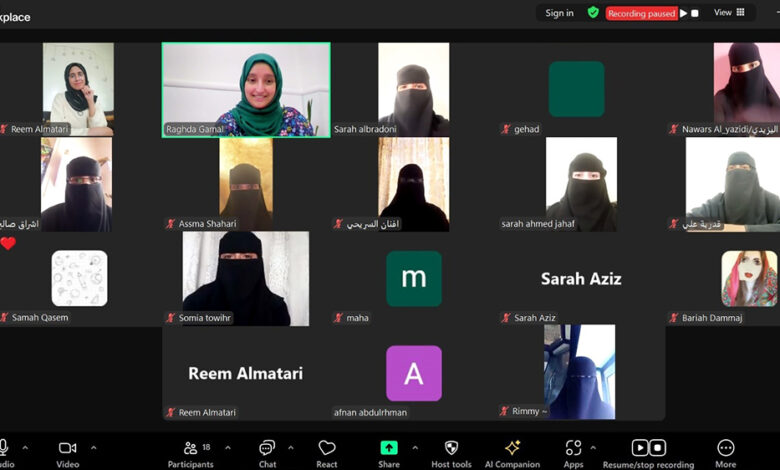Expand audio options caret
Viewport: 780px width, 470px height.
(25, 448)
